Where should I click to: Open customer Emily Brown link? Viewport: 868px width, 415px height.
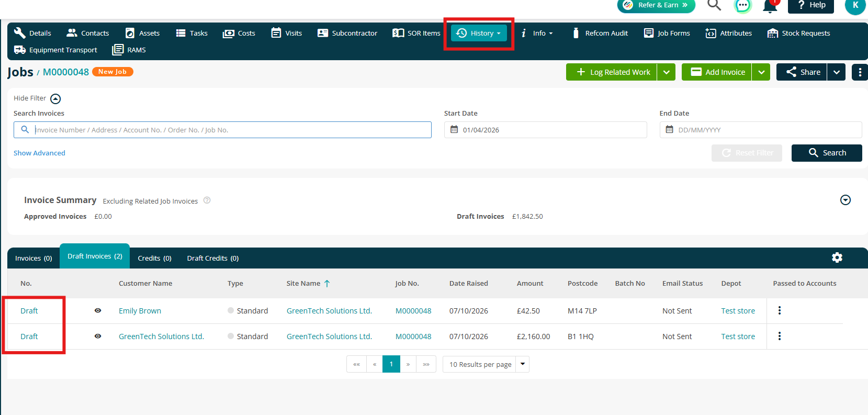140,311
